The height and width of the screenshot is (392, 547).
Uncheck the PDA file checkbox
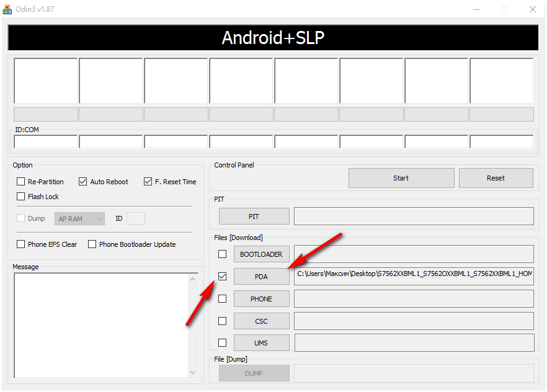tap(222, 277)
